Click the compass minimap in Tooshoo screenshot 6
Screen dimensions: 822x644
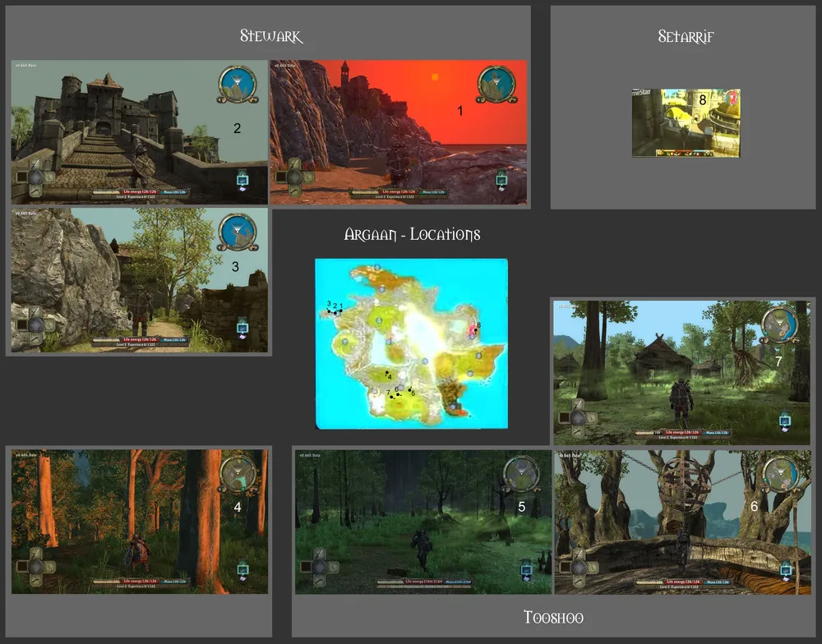point(779,474)
